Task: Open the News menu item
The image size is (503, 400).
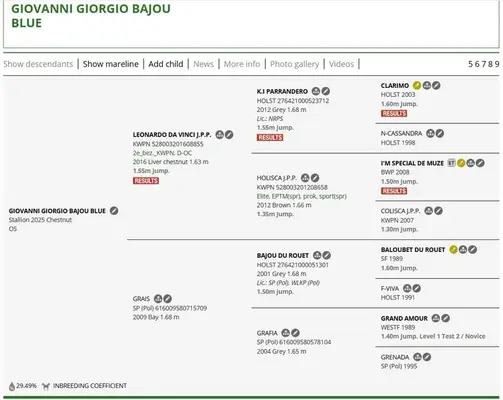Action: coord(203,64)
